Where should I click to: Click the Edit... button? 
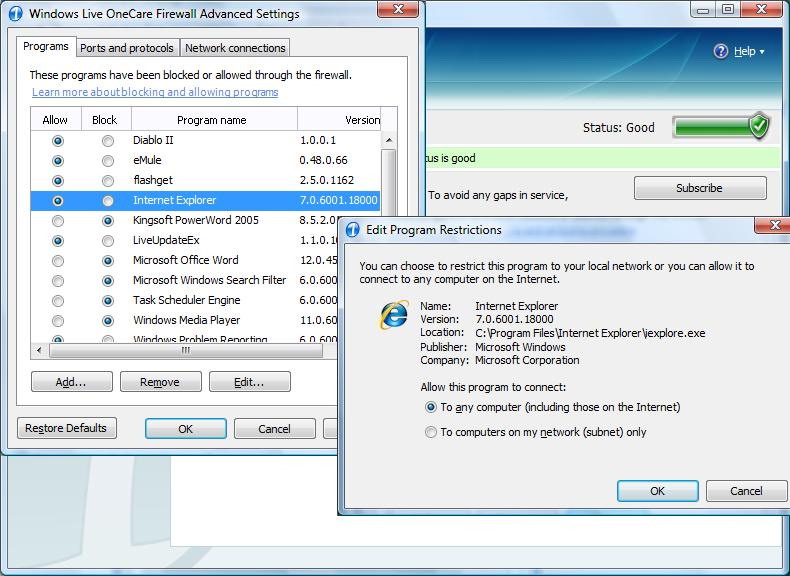coord(249,382)
